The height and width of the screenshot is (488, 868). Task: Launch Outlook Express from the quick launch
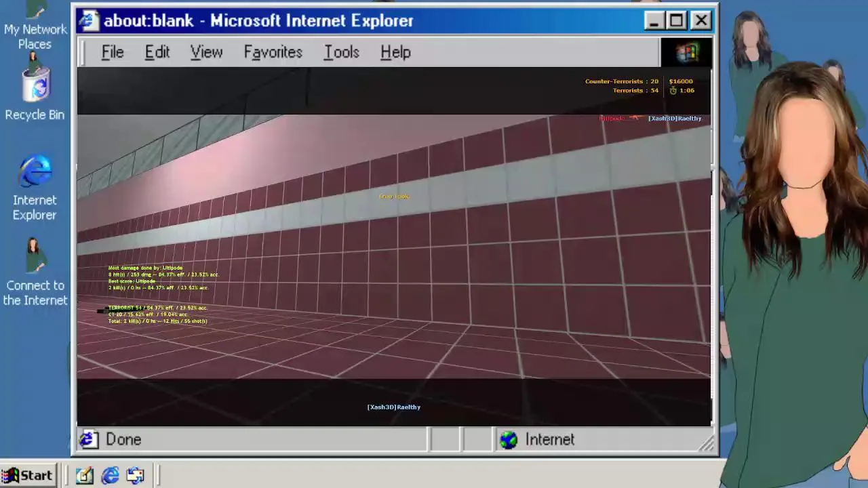[x=135, y=476]
